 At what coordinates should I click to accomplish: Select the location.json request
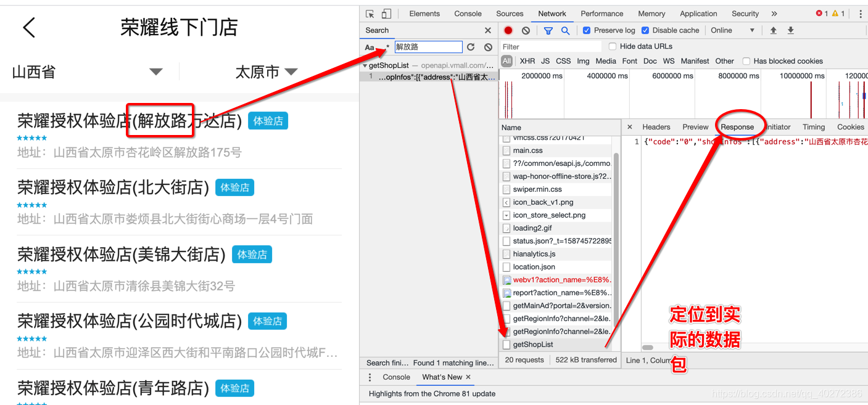[556, 267]
